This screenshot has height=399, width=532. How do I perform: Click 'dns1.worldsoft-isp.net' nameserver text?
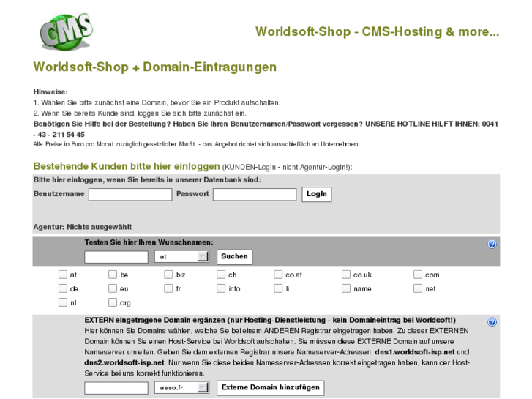coord(415,352)
